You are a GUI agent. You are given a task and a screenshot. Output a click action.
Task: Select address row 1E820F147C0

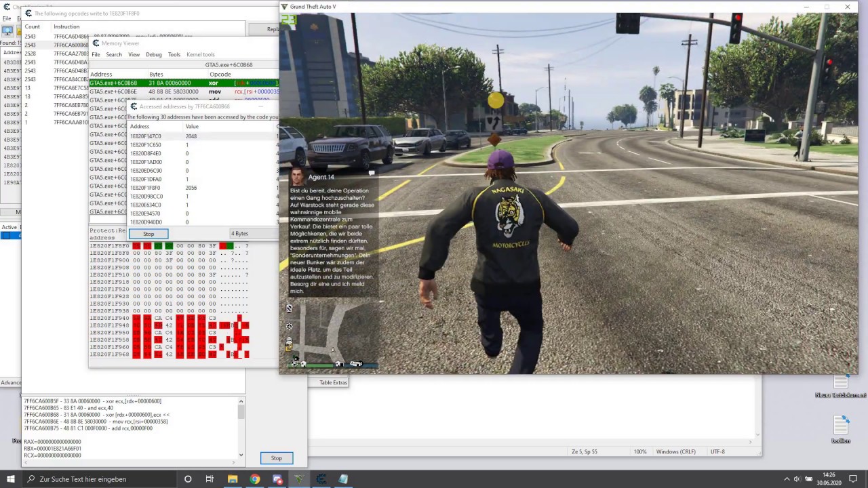(203, 136)
